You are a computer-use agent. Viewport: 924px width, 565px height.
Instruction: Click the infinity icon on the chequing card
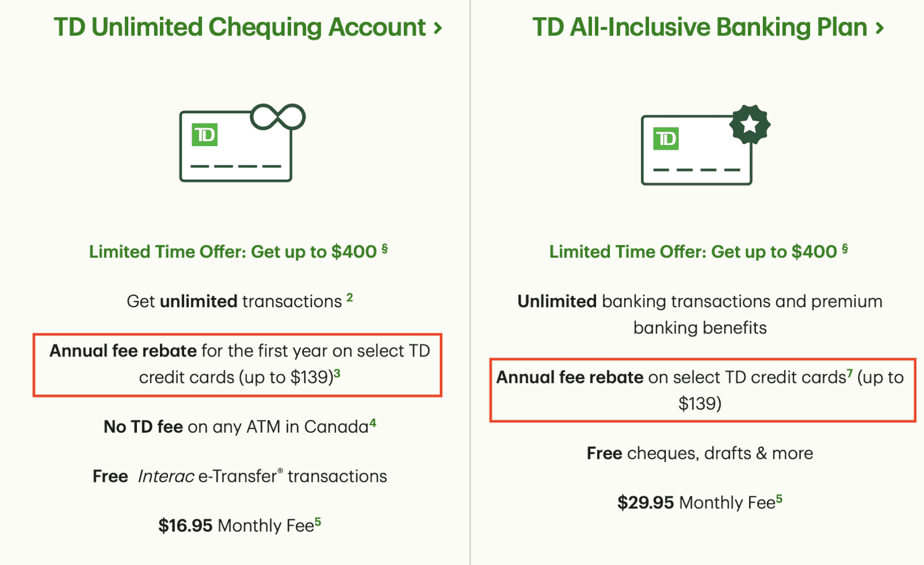click(278, 117)
